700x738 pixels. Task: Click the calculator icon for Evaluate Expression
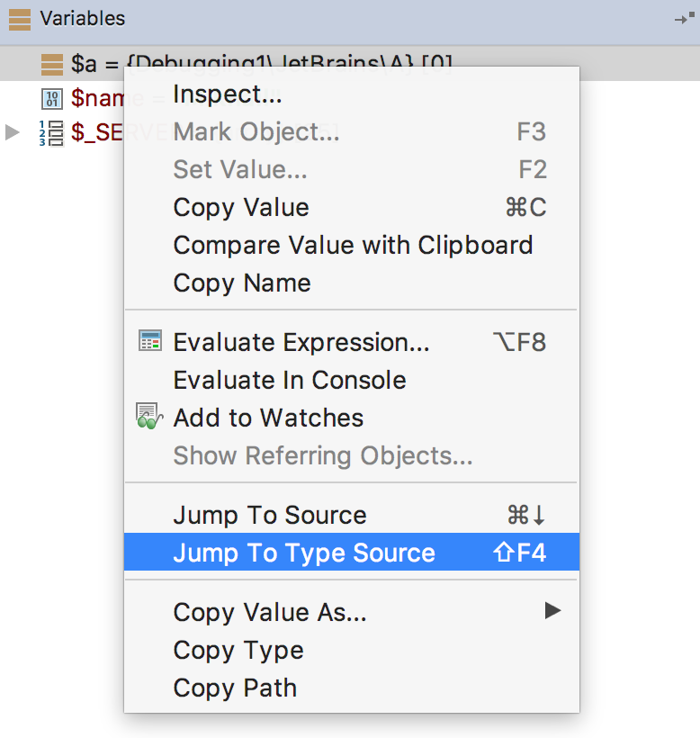coord(150,341)
